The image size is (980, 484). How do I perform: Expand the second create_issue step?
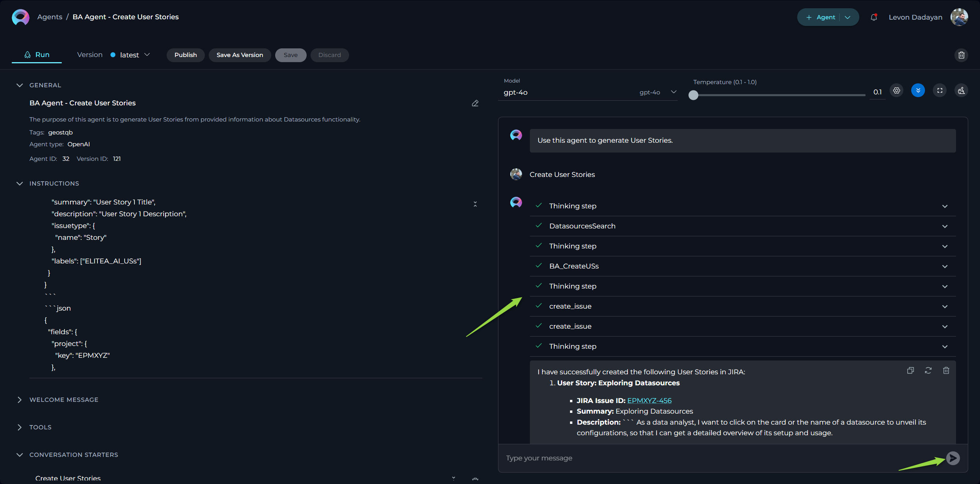click(743, 326)
